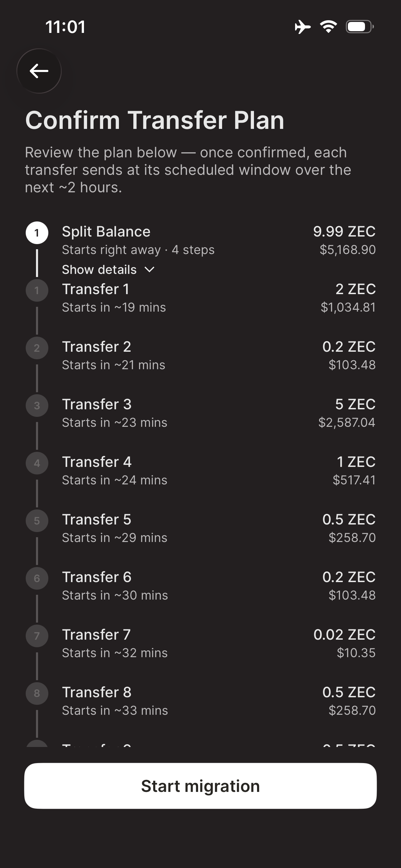Tap the Transfer 3 step number circle
401x868 pixels.
(x=37, y=406)
